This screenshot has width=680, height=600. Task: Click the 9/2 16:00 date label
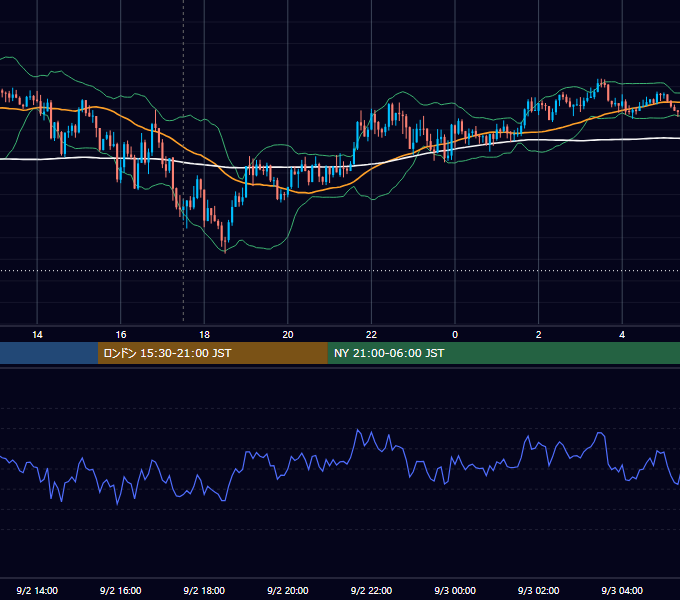(x=121, y=590)
